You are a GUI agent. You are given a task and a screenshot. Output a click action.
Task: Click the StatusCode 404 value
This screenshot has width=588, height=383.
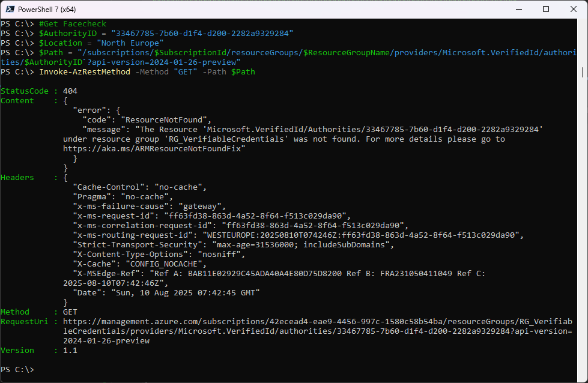click(70, 91)
